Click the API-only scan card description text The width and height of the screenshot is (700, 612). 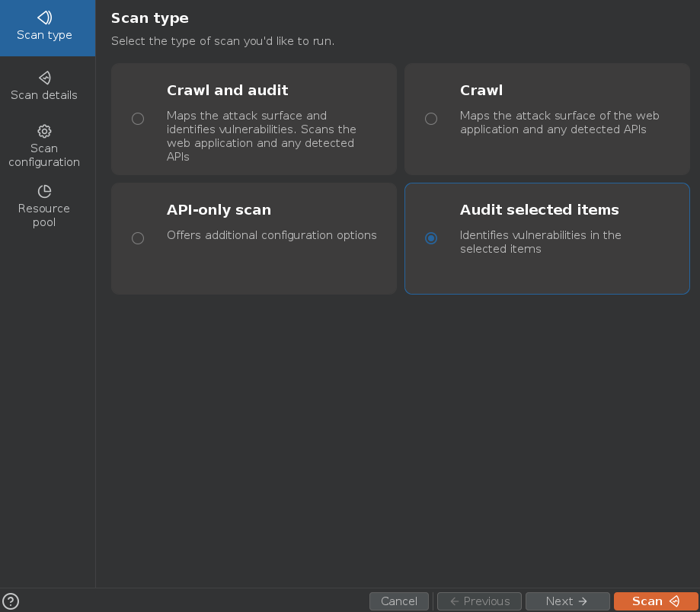coord(271,235)
